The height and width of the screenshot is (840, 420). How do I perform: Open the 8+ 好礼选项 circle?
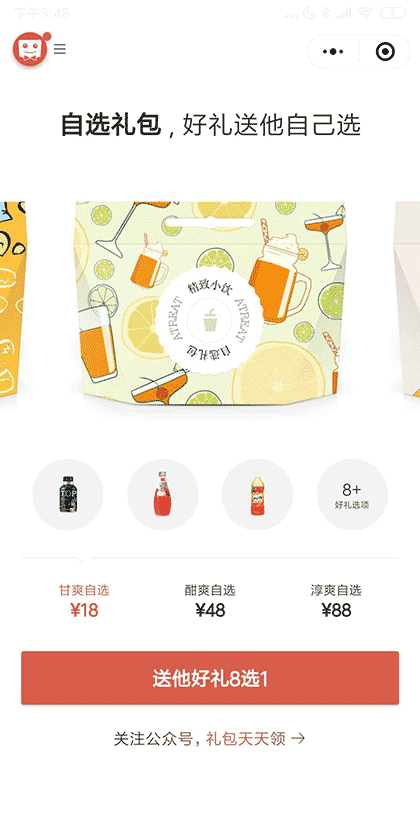(x=352, y=494)
